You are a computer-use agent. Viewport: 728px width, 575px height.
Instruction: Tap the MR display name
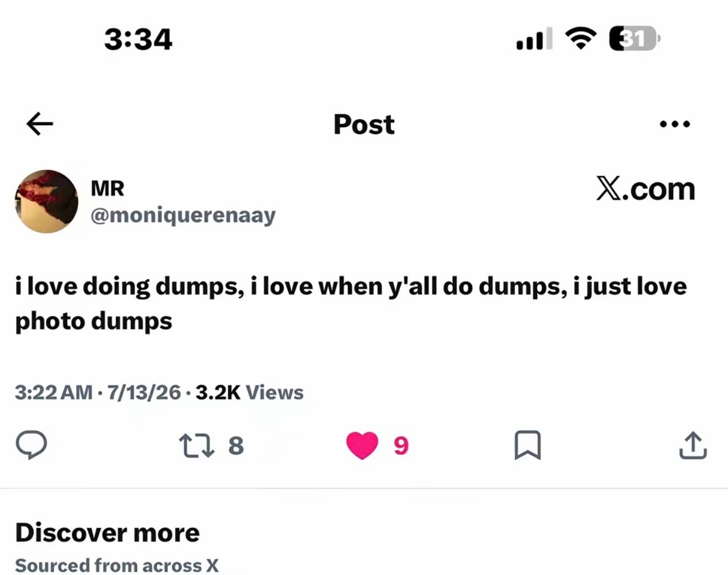(108, 188)
